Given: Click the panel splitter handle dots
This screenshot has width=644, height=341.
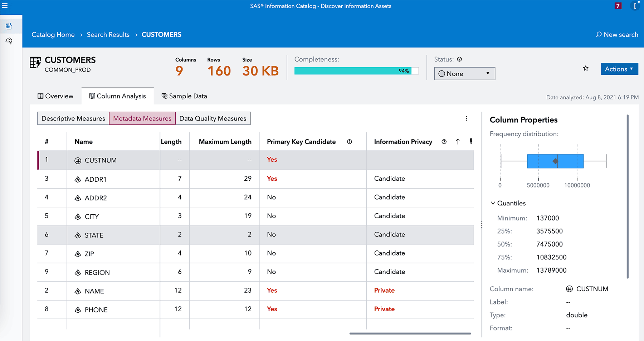Looking at the screenshot, I should tap(482, 224).
